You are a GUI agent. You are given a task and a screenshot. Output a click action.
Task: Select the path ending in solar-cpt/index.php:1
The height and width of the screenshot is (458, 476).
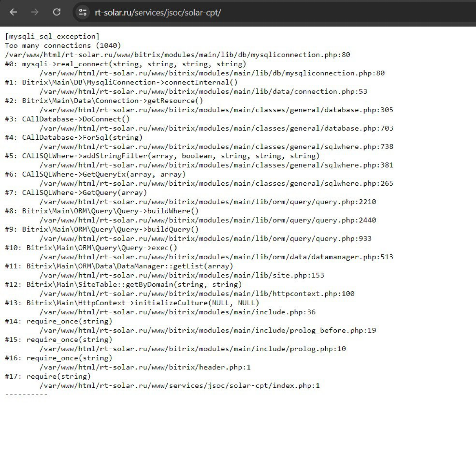point(180,386)
